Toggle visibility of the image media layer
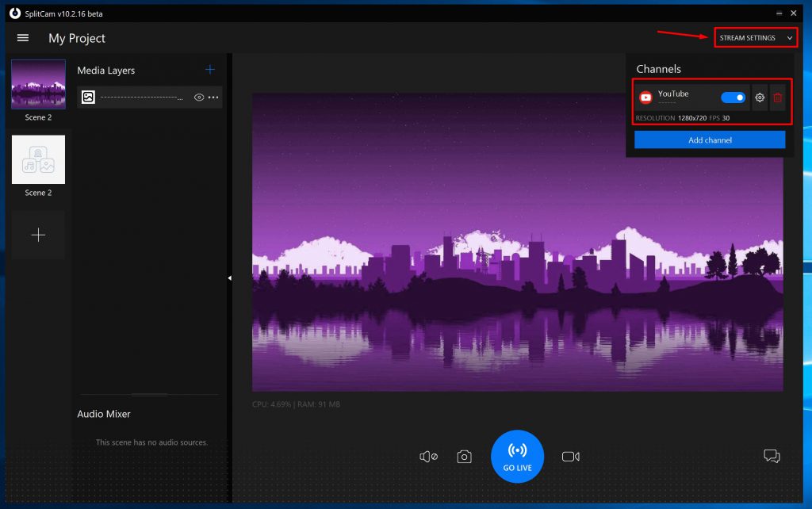The image size is (812, 509). click(x=199, y=98)
